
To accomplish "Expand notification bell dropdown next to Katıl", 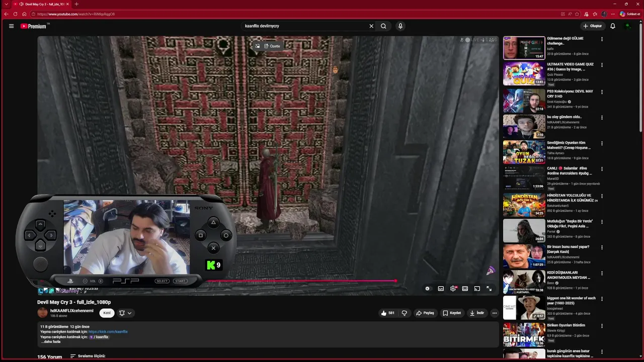I will [125, 313].
